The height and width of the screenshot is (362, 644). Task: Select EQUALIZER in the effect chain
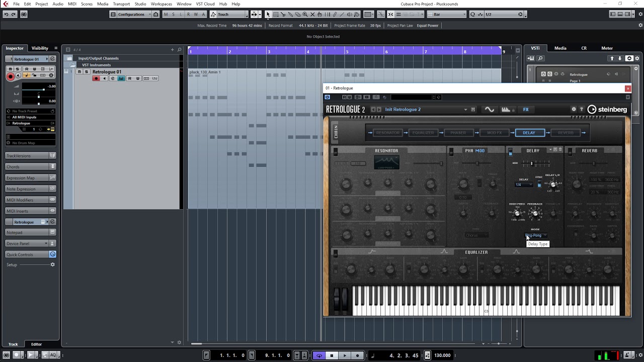(423, 133)
